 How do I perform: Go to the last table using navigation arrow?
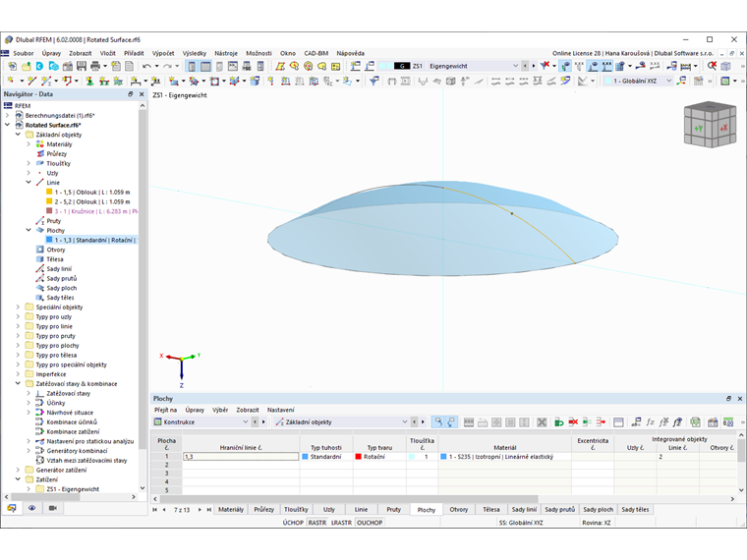tap(208, 510)
